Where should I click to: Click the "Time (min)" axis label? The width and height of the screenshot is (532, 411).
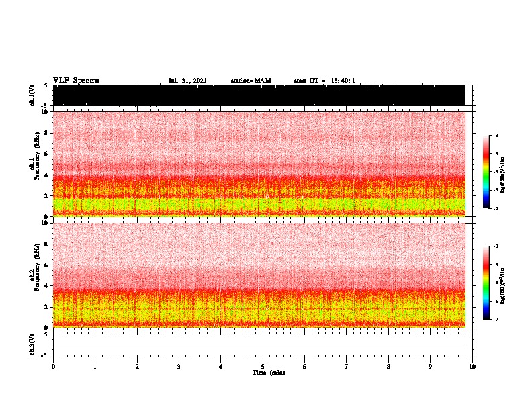click(269, 373)
